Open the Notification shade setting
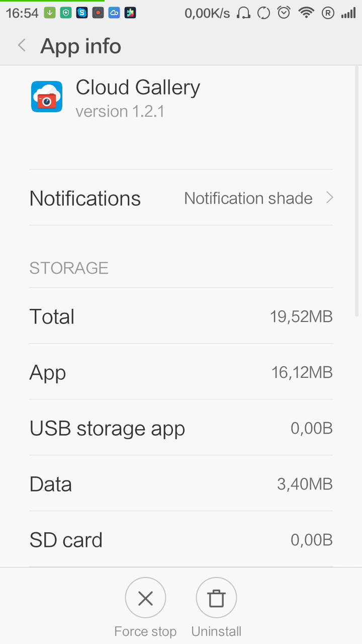The image size is (362, 644). coord(248,198)
